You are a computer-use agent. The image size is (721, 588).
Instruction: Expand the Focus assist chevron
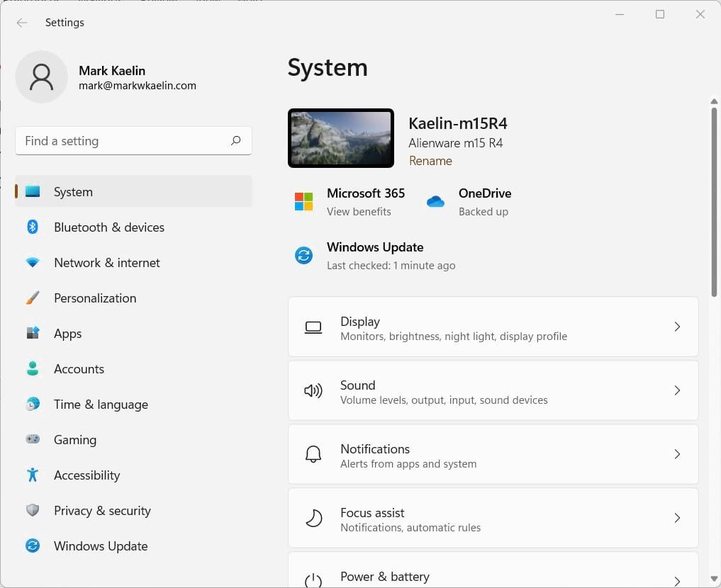(x=676, y=518)
